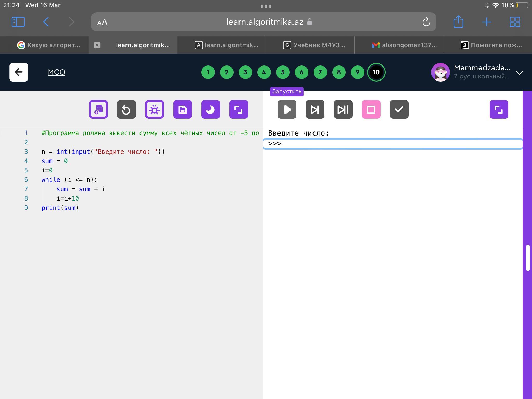Submit the solution with the checkmark button
The image size is (532, 399).
point(399,109)
